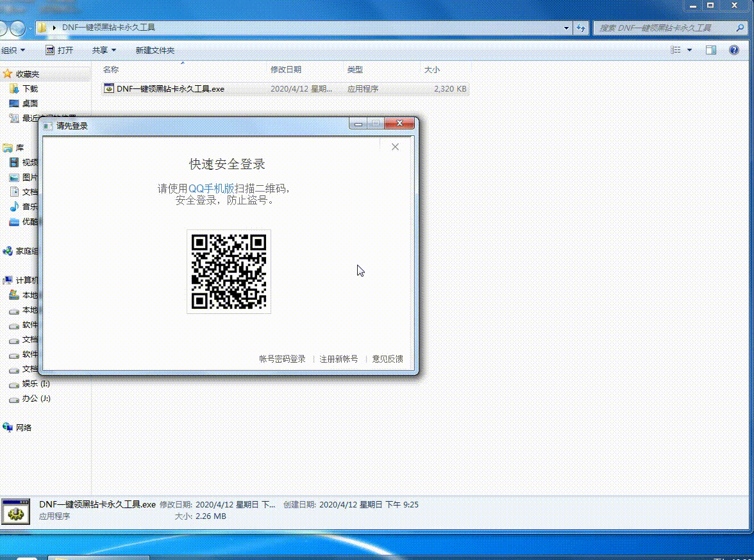The image size is (754, 560).
Task: Open 意见反馈 feedback link
Action: click(x=388, y=359)
